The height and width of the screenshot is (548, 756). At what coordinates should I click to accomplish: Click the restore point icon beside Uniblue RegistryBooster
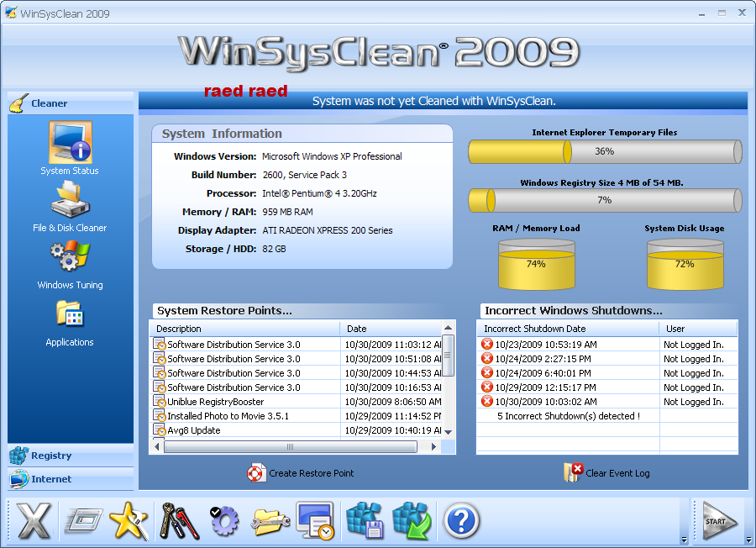[x=159, y=402]
